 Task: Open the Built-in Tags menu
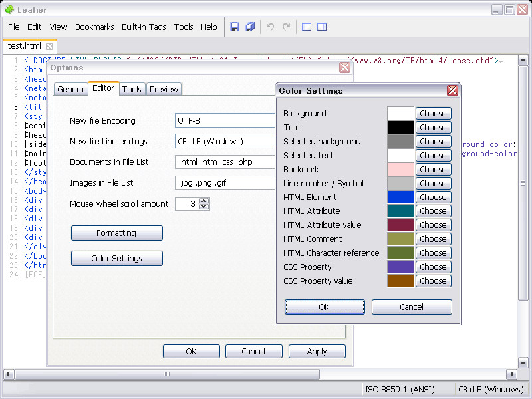[144, 27]
